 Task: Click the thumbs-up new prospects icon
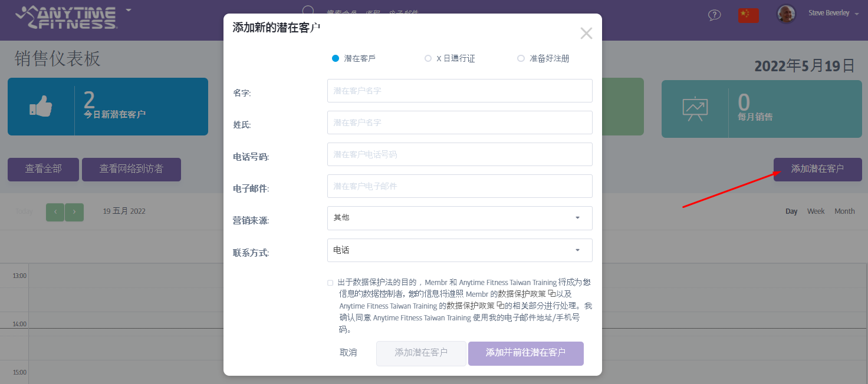click(x=41, y=107)
